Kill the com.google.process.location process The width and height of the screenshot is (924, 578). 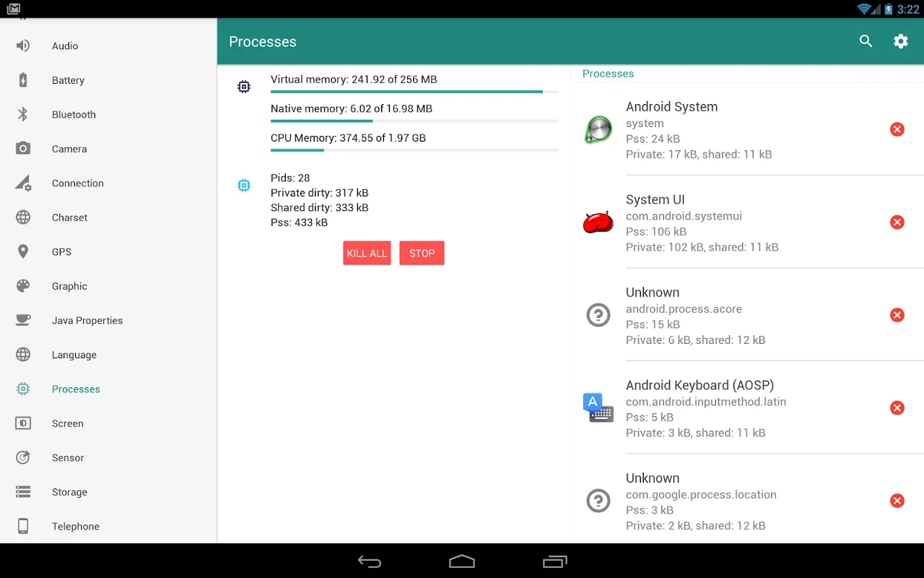pyautogui.click(x=897, y=501)
